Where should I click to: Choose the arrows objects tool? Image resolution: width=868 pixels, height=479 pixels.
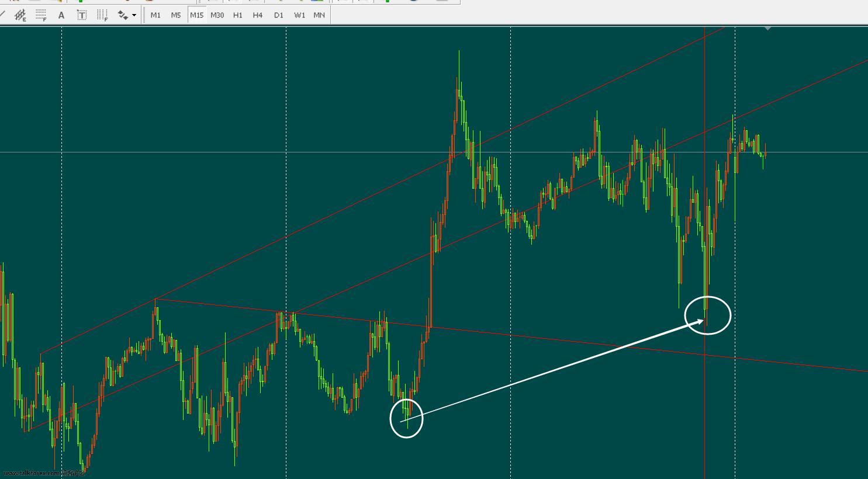pyautogui.click(x=123, y=15)
